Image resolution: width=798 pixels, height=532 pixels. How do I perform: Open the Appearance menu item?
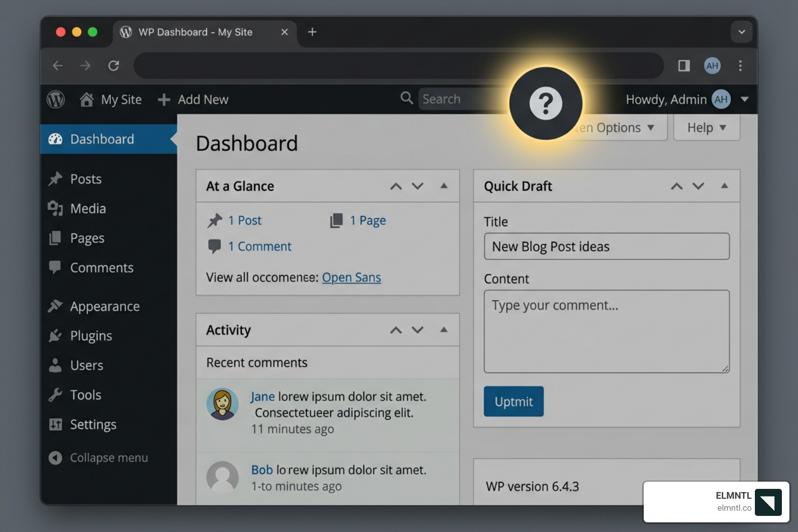[105, 307]
